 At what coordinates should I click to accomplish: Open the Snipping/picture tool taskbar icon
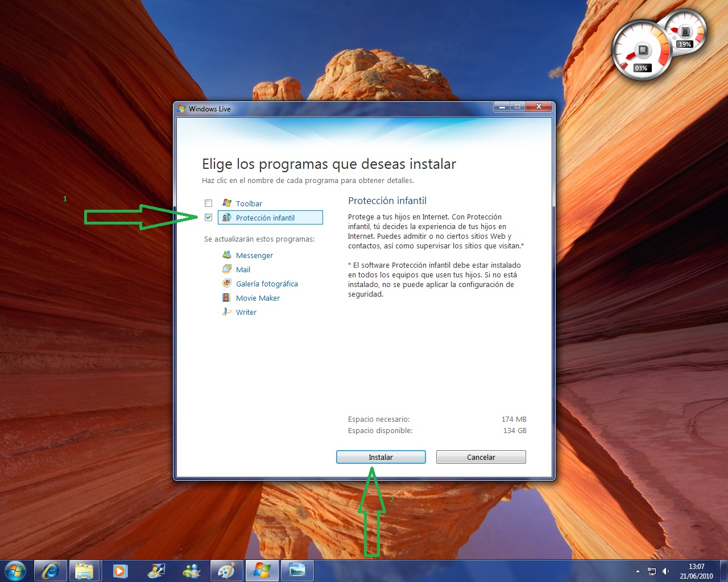(297, 570)
